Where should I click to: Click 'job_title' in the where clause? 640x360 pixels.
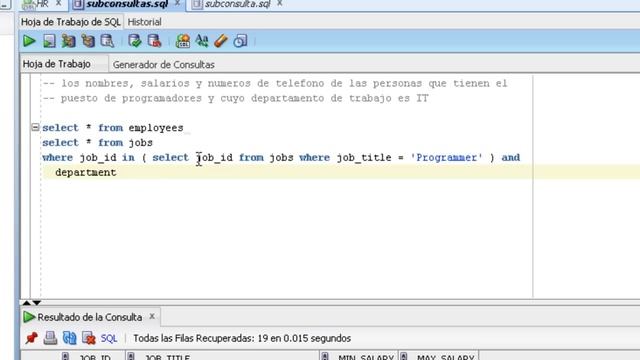click(x=364, y=158)
